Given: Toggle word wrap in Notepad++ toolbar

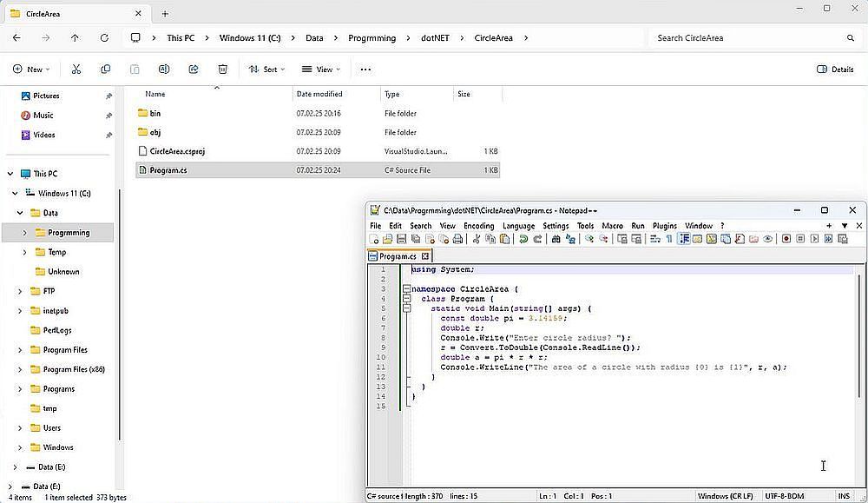Looking at the screenshot, I should (x=655, y=239).
